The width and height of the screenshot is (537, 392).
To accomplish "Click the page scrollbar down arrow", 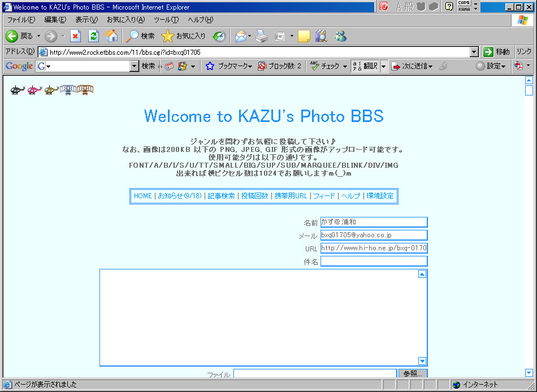I will point(529,373).
